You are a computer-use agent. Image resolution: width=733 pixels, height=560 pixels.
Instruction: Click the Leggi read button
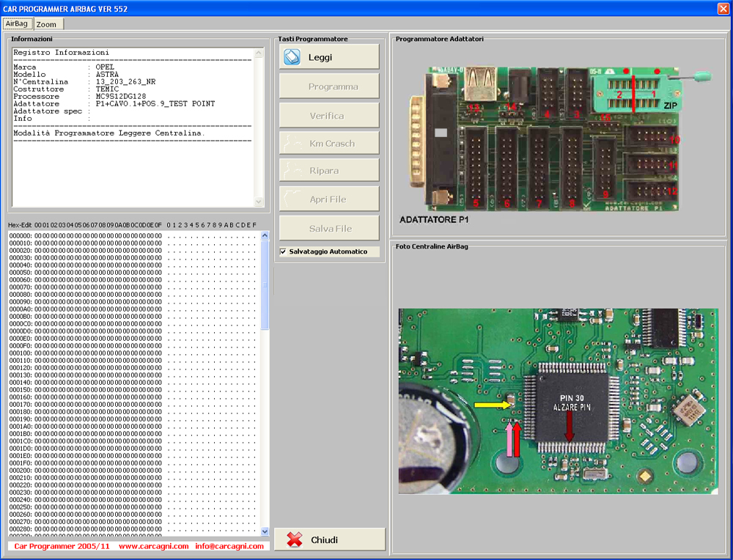329,57
